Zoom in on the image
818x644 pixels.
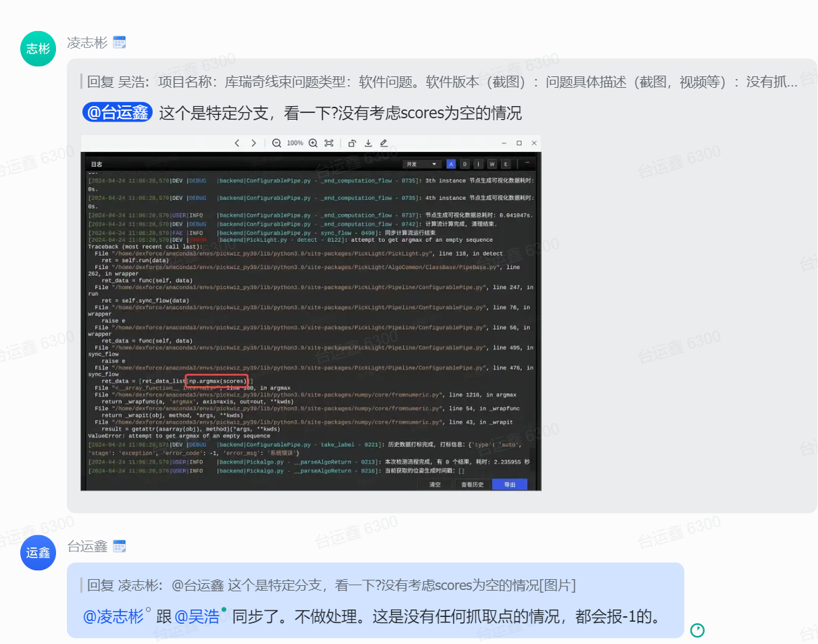tap(313, 143)
